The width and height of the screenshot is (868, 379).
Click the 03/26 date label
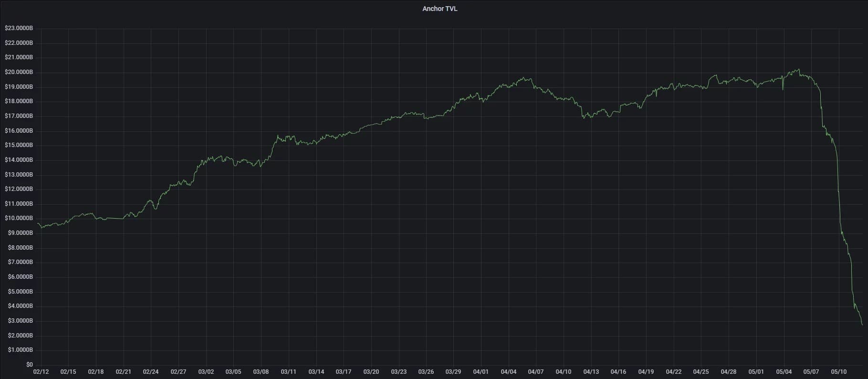[426, 372]
